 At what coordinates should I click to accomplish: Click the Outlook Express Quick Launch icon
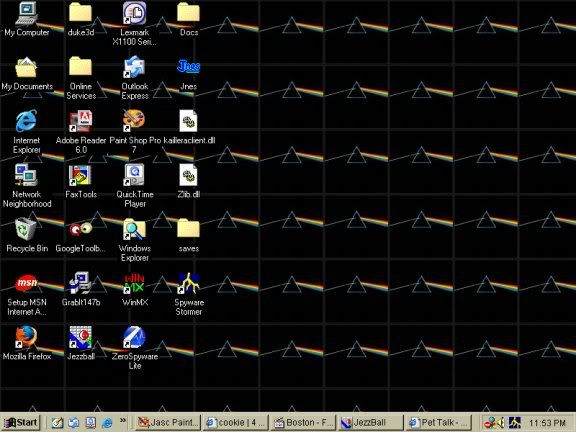pos(74,423)
